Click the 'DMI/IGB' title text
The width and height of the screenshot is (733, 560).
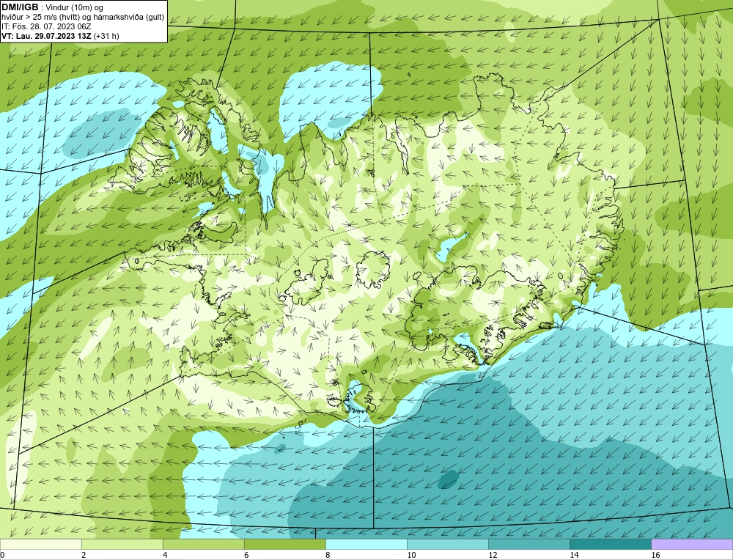[20, 7]
